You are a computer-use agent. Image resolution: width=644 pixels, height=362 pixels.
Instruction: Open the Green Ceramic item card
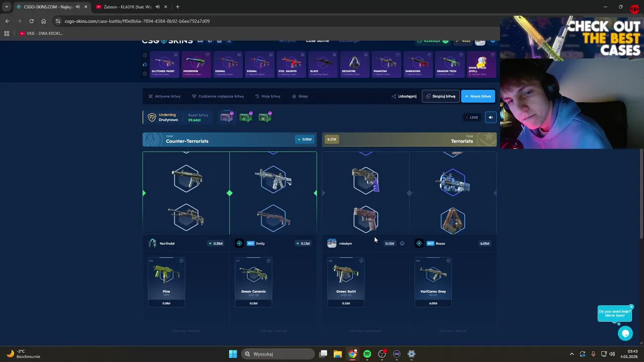coord(254,282)
